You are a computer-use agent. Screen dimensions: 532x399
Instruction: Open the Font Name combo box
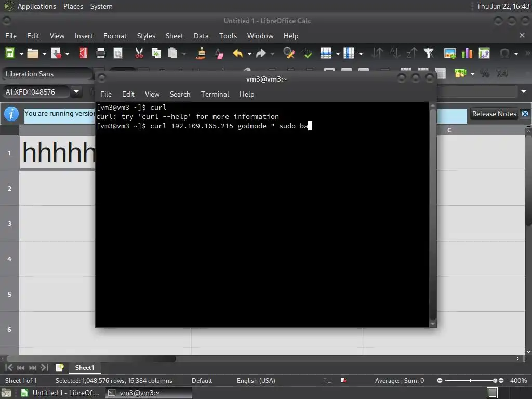point(47,74)
